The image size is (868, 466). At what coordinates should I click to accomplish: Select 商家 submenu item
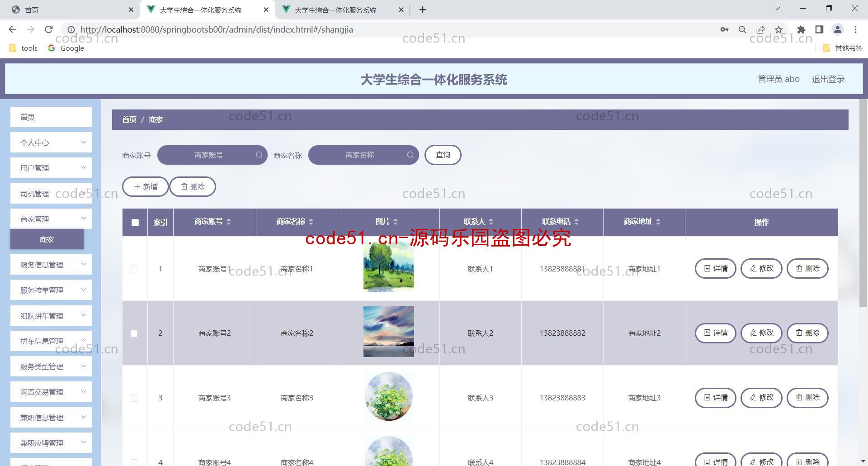(47, 239)
